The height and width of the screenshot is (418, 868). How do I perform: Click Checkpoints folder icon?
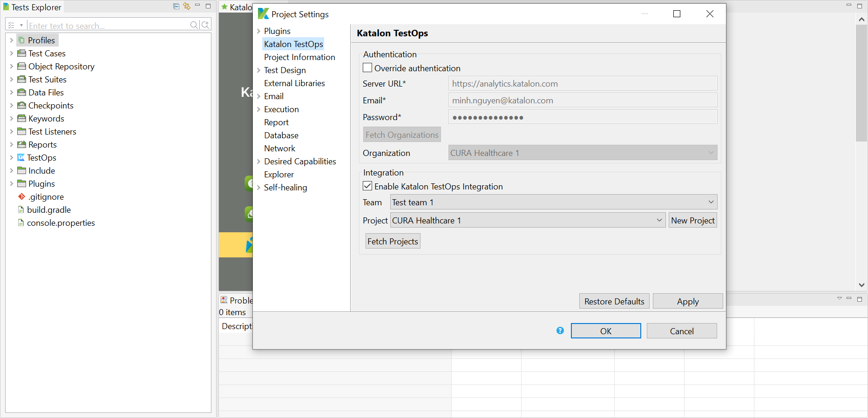21,105
